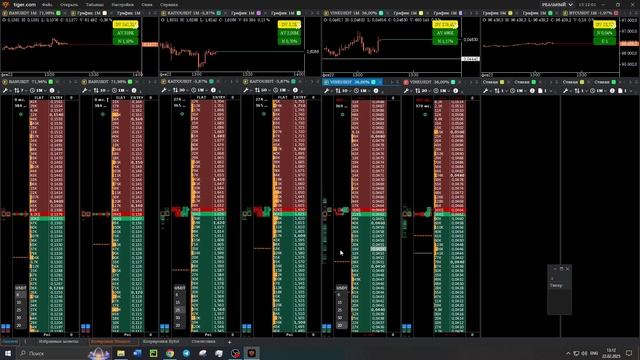
Task: Open 1M timeframe dropdown in first BANUSDT order book
Action: [38, 90]
